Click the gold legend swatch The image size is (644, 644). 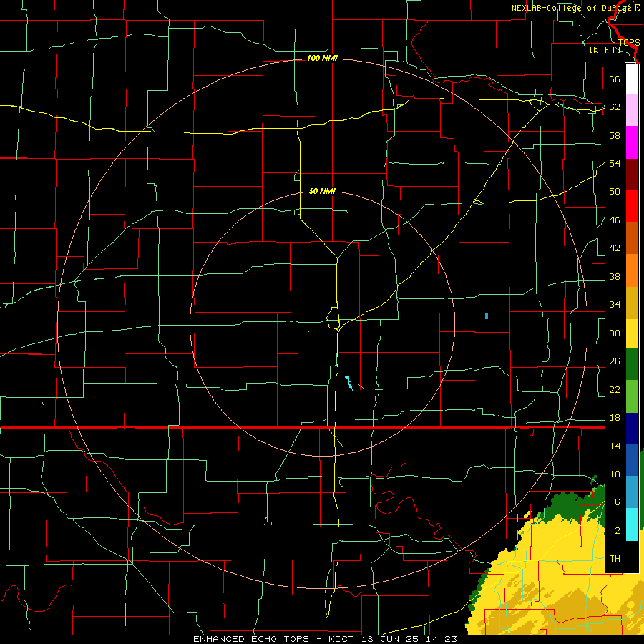tap(632, 303)
